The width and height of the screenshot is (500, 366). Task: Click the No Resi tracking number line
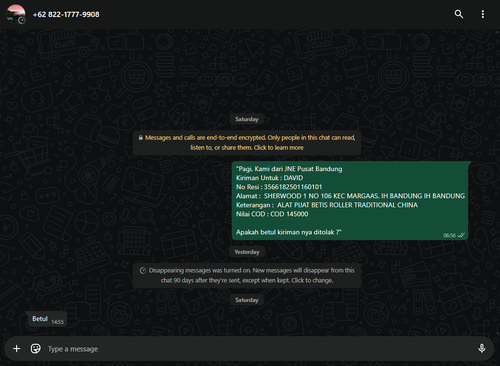click(x=279, y=187)
